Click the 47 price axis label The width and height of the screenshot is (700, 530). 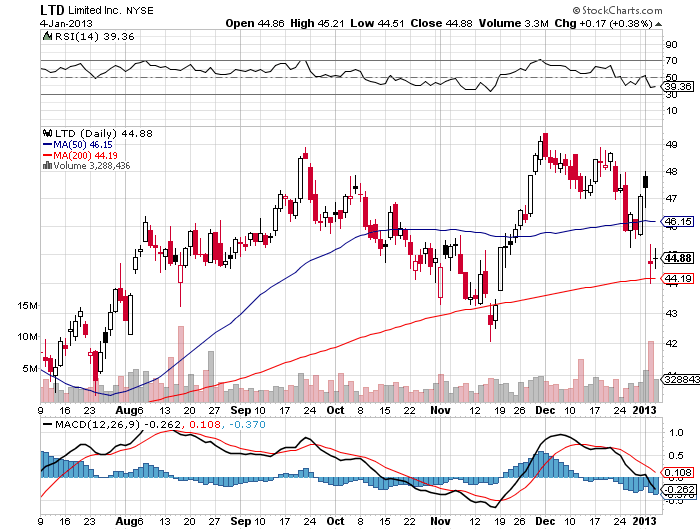pos(671,198)
